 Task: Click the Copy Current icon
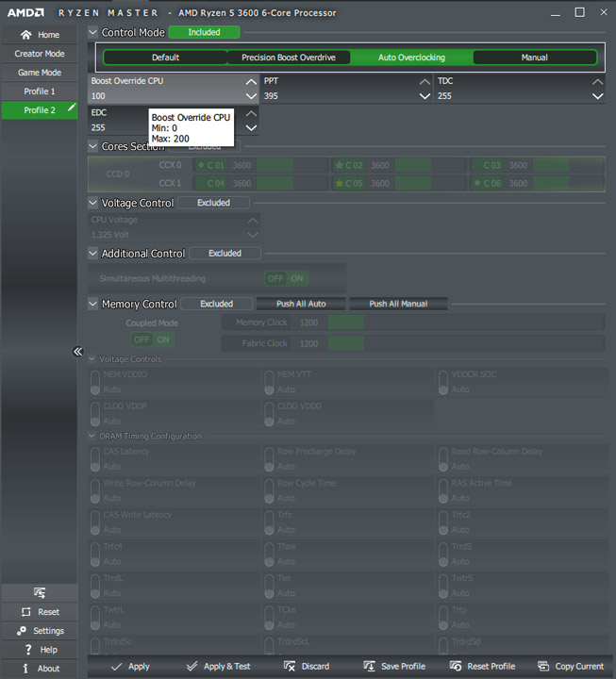(543, 667)
